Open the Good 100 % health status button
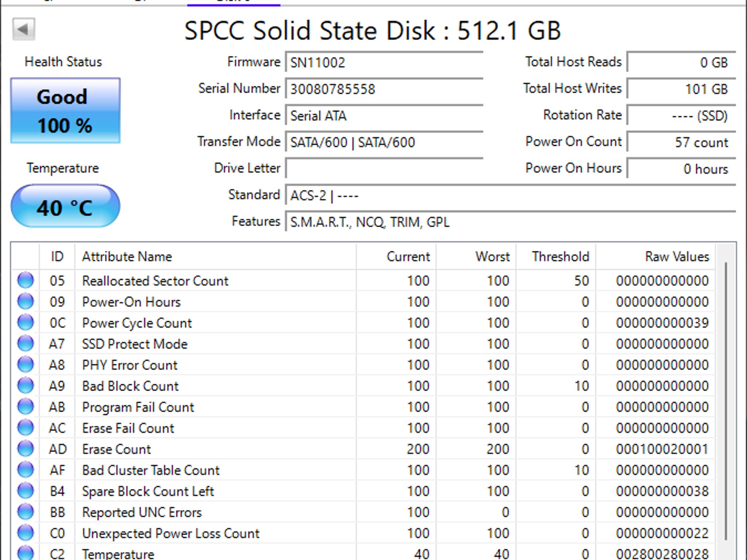This screenshot has height=560, width=747. point(65,110)
